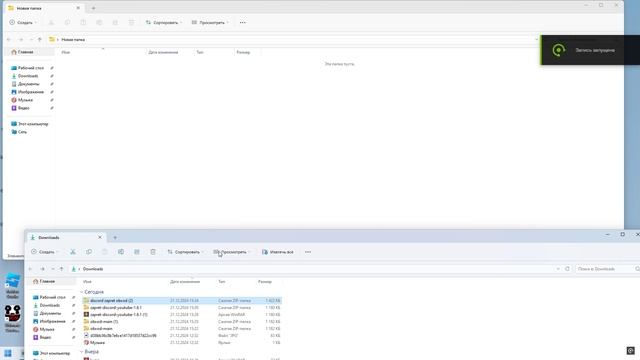Close the Downloads tab

point(100,237)
